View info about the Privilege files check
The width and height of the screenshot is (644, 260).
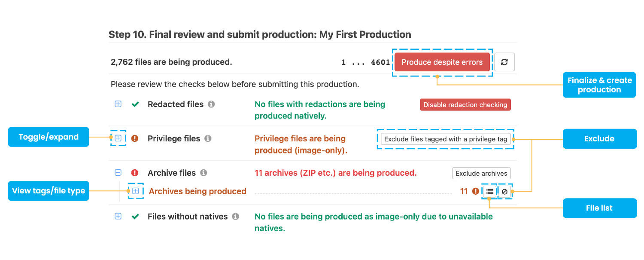click(x=208, y=138)
